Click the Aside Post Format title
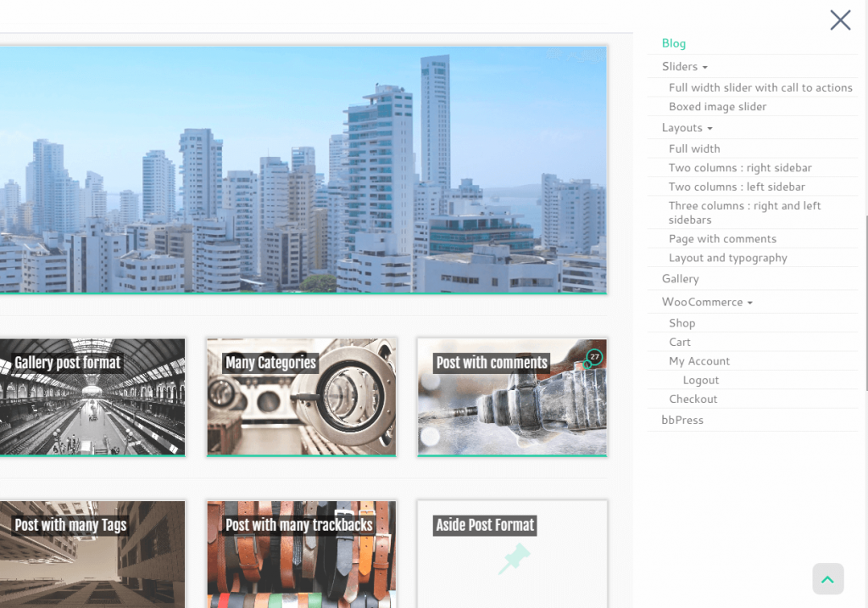This screenshot has width=868, height=608. 485,525
